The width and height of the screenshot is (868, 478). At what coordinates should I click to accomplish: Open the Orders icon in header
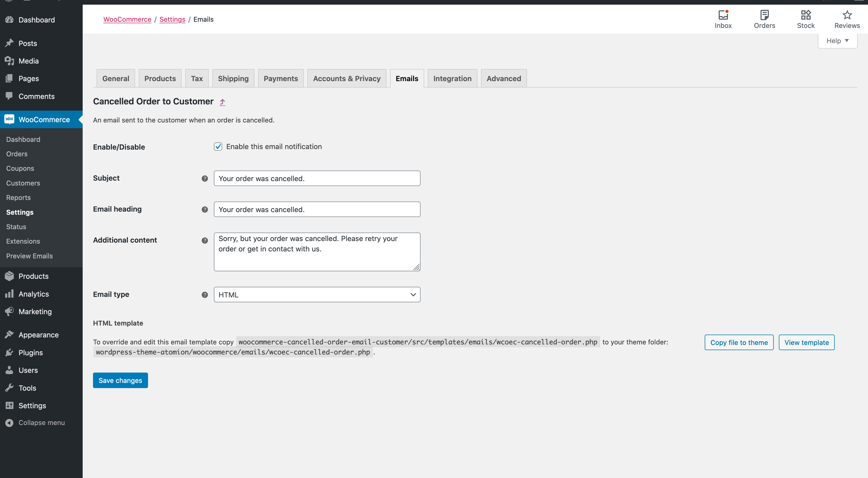[764, 15]
